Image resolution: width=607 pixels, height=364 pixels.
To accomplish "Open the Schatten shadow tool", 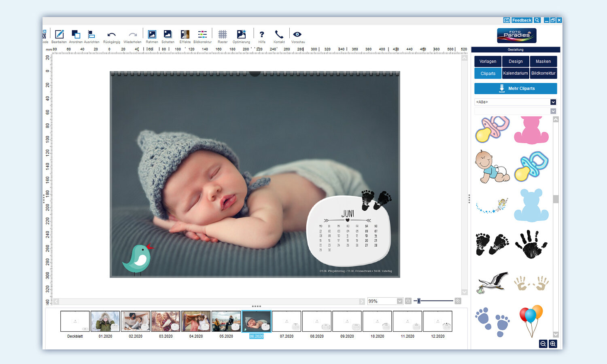I will tap(168, 35).
